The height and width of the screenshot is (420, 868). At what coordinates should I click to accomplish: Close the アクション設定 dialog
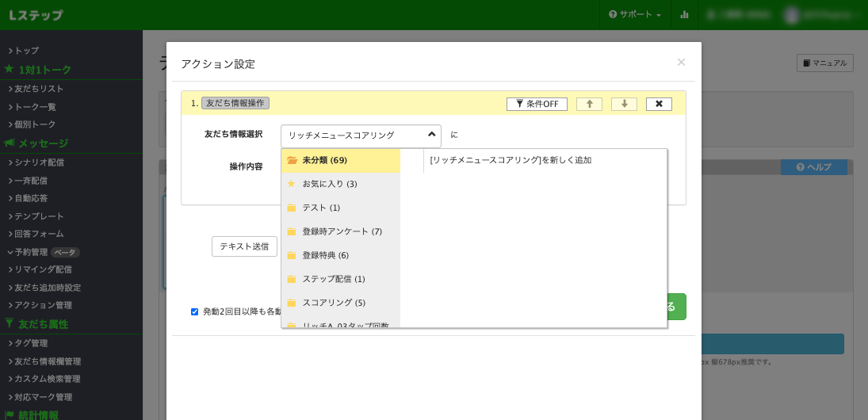(681, 62)
